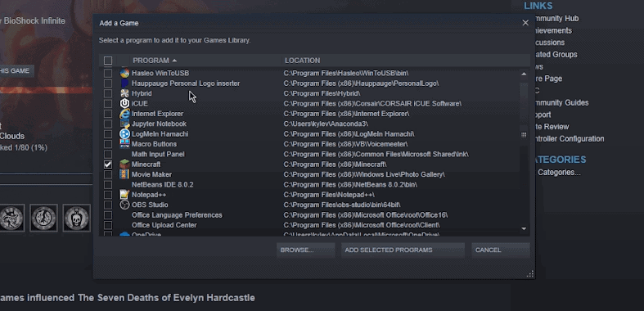Click the iCUE program icon
Image resolution: width=644 pixels, height=311 pixels.
click(x=124, y=103)
